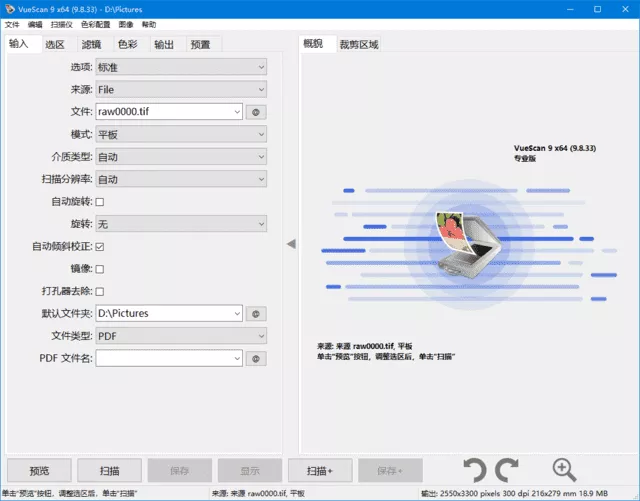This screenshot has height=501, width=640.
Task: Switch to the 色彩 tab
Action: (x=127, y=44)
